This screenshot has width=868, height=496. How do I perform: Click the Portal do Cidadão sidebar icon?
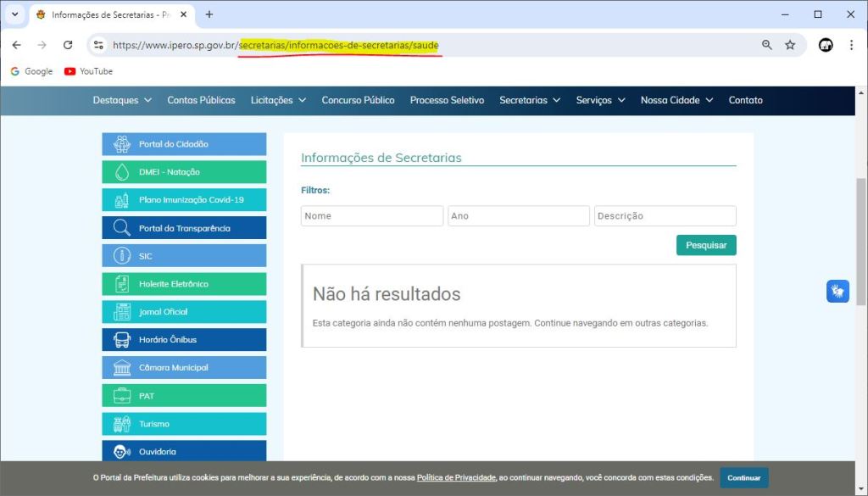[122, 144]
